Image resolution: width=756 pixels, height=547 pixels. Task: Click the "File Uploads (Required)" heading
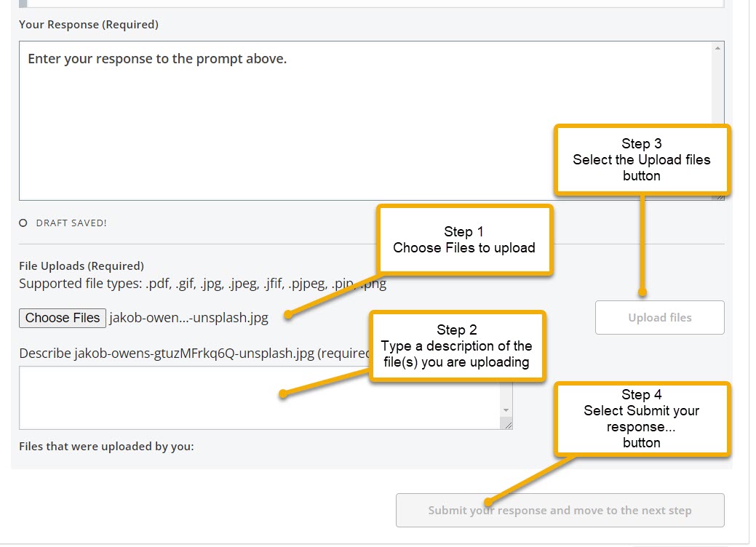[x=81, y=266]
